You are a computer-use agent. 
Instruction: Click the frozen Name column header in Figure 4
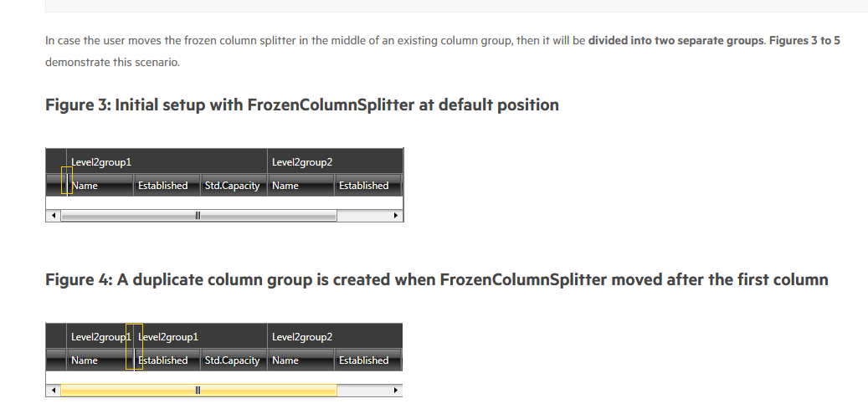pyautogui.click(x=85, y=360)
